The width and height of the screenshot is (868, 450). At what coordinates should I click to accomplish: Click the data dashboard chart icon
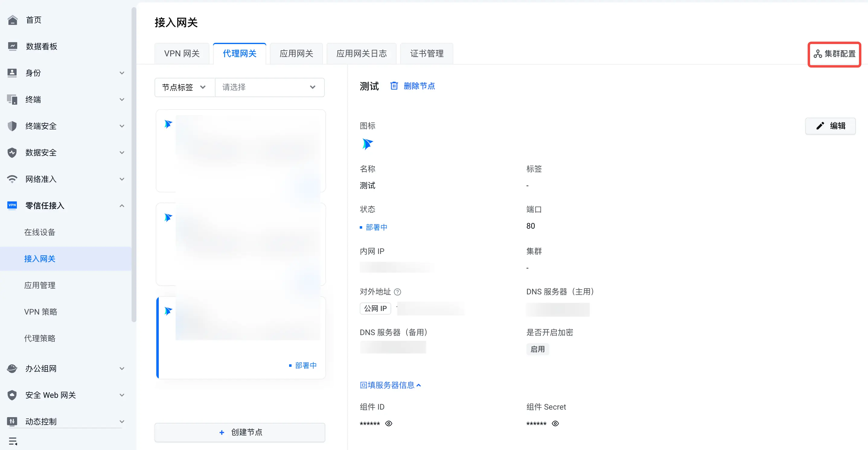pyautogui.click(x=12, y=46)
